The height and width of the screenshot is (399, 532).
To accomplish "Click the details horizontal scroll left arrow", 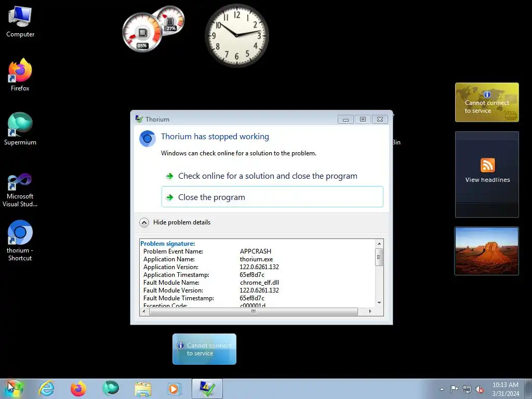I will coord(144,311).
